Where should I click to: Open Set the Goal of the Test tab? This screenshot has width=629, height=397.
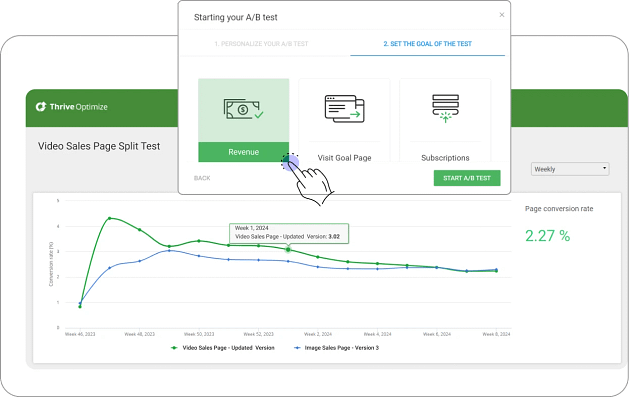coord(428,44)
